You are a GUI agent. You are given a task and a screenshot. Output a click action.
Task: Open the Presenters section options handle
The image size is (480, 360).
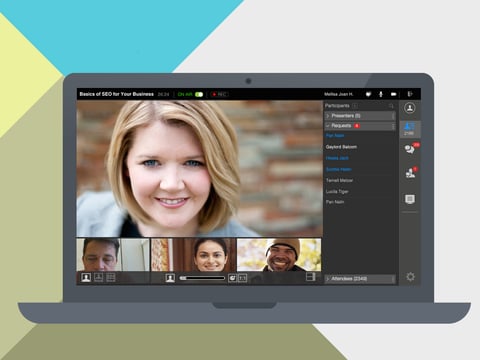393,116
